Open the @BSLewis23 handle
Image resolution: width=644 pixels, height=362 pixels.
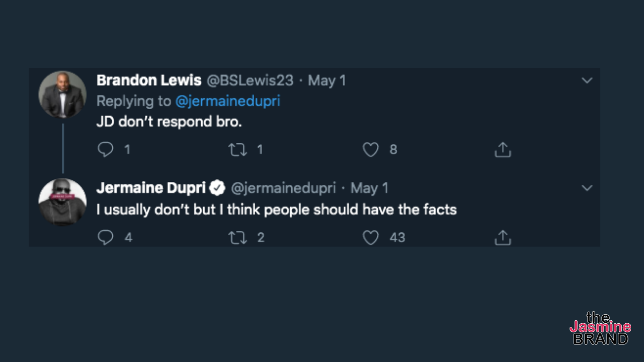(251, 80)
